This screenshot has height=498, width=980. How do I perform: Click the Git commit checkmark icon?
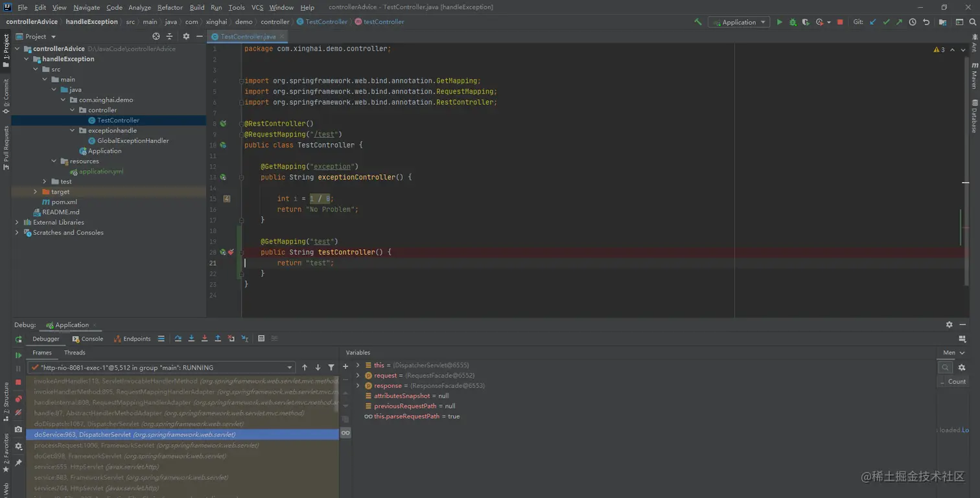pos(886,22)
